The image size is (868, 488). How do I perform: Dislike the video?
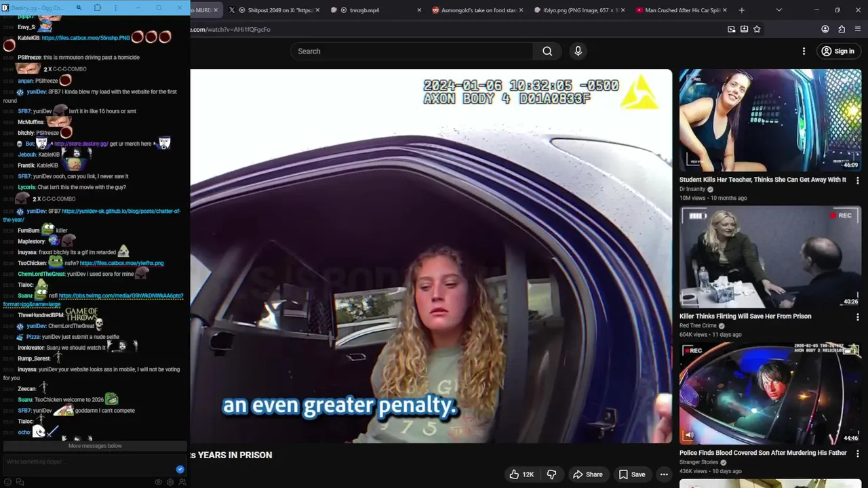[x=551, y=474]
